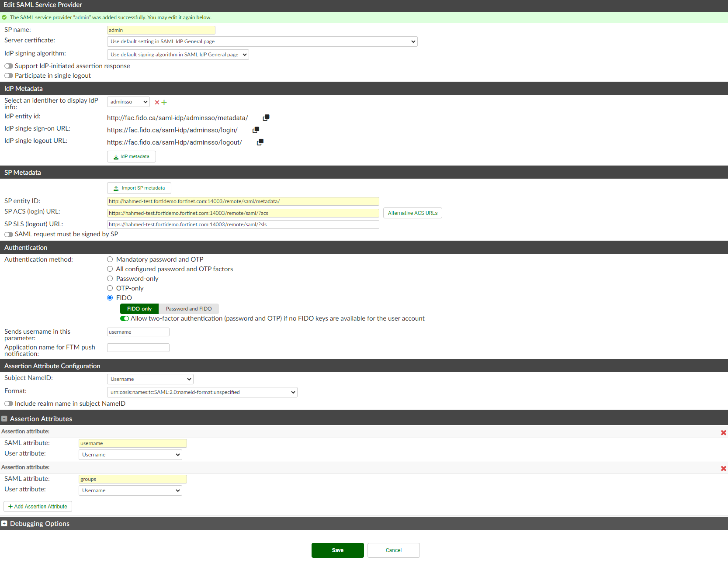Viewport: 728px width, 563px height.
Task: Copy the IdP single logout URL
Action: tap(260, 142)
